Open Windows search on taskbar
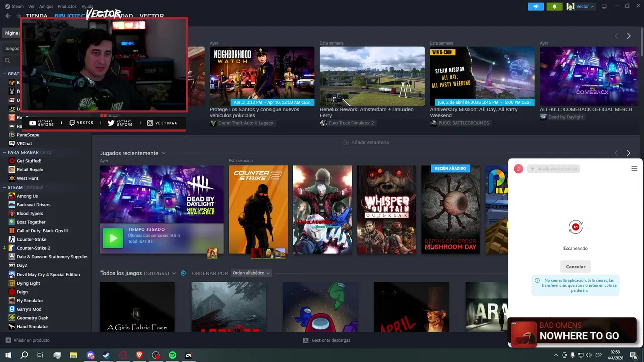 coord(24,355)
